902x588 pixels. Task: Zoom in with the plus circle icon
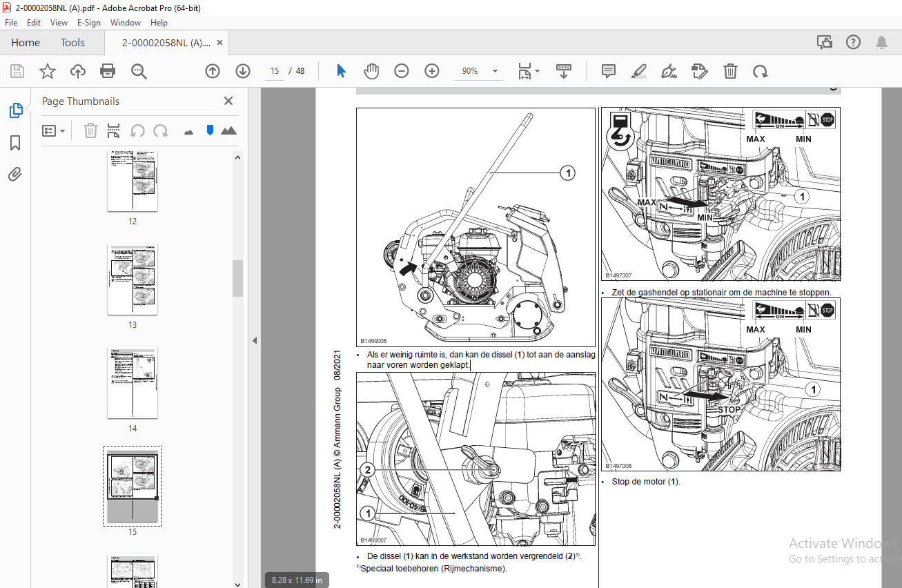pyautogui.click(x=432, y=71)
